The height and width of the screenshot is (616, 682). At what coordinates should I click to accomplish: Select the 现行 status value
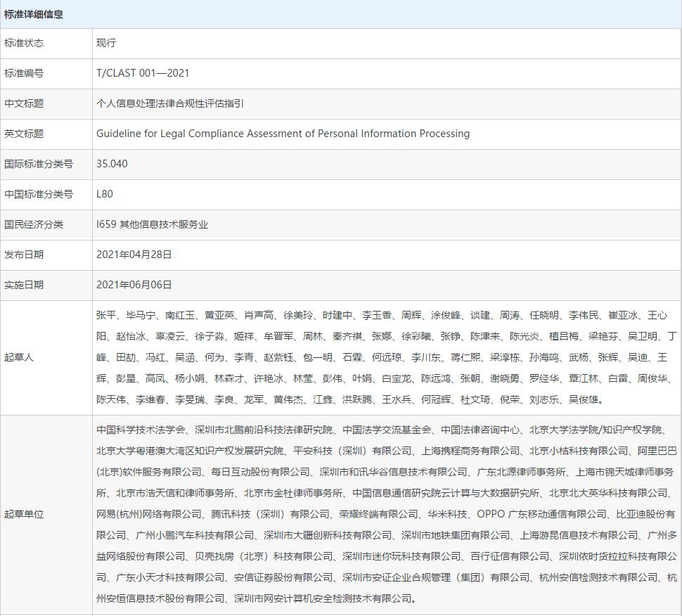coord(106,43)
